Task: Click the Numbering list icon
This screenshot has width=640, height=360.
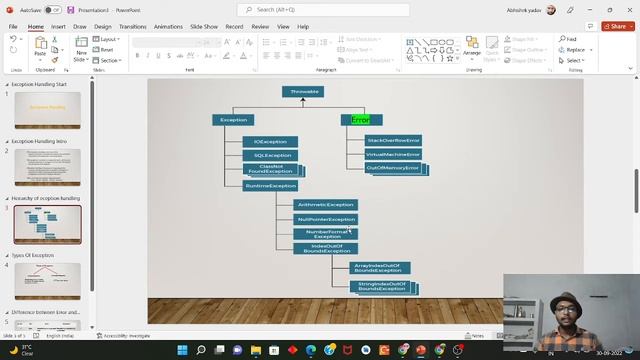Action: click(283, 42)
